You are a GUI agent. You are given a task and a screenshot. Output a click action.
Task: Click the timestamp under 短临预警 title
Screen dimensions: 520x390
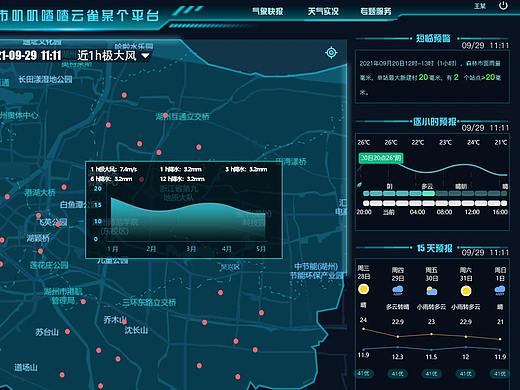coord(485,46)
